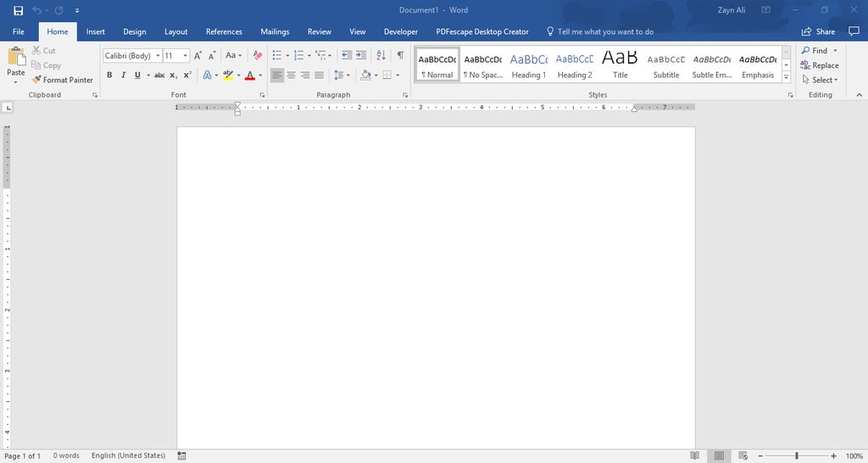The width and height of the screenshot is (868, 463).
Task: Click the Paste clipboard icon
Action: tap(16, 57)
